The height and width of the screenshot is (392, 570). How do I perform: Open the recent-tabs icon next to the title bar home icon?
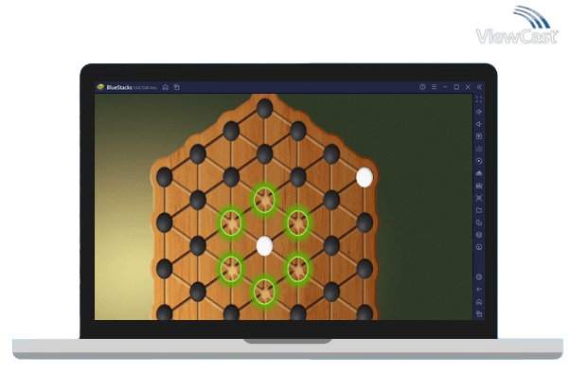click(177, 87)
